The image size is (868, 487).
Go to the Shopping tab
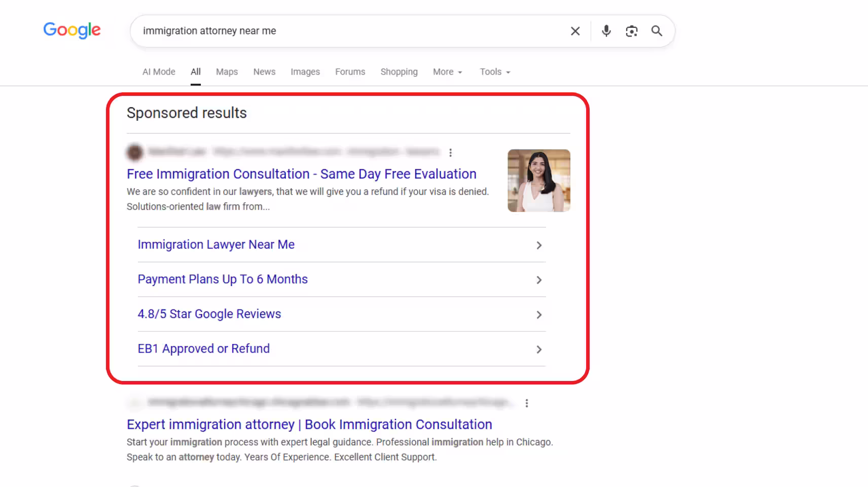coord(399,72)
